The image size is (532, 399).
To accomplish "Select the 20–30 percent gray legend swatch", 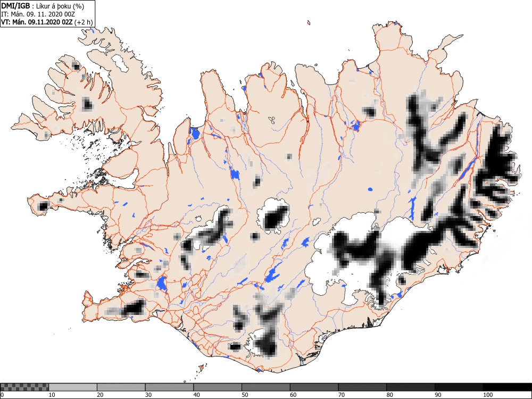I will point(121,387).
